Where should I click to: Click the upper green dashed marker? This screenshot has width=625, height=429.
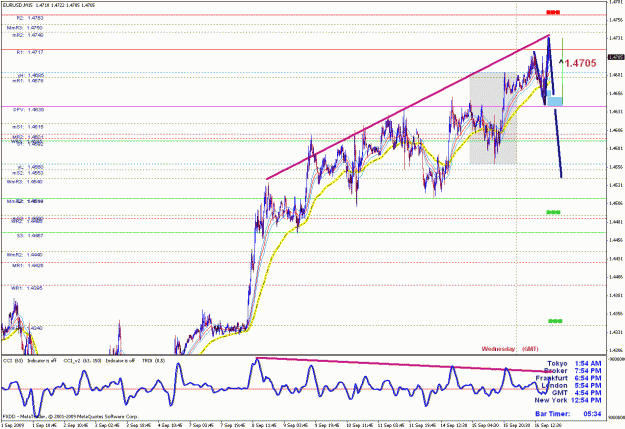point(553,212)
